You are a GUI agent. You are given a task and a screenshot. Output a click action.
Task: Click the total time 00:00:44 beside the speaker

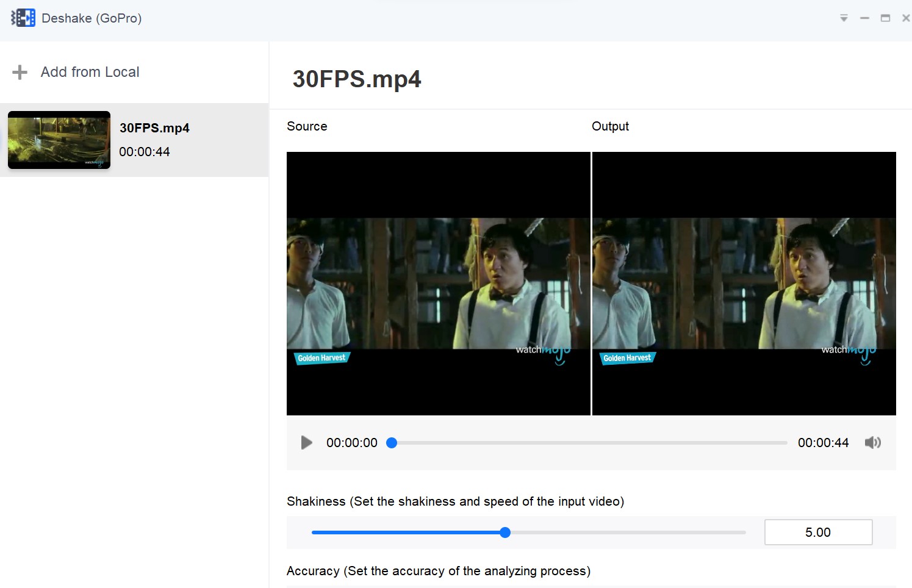click(x=823, y=443)
